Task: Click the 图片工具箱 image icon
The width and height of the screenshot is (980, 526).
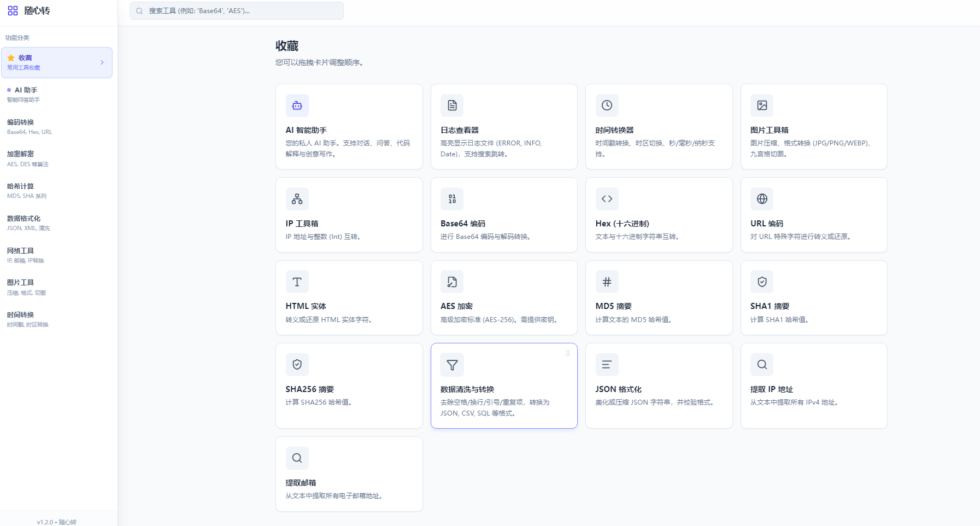Action: (x=762, y=106)
